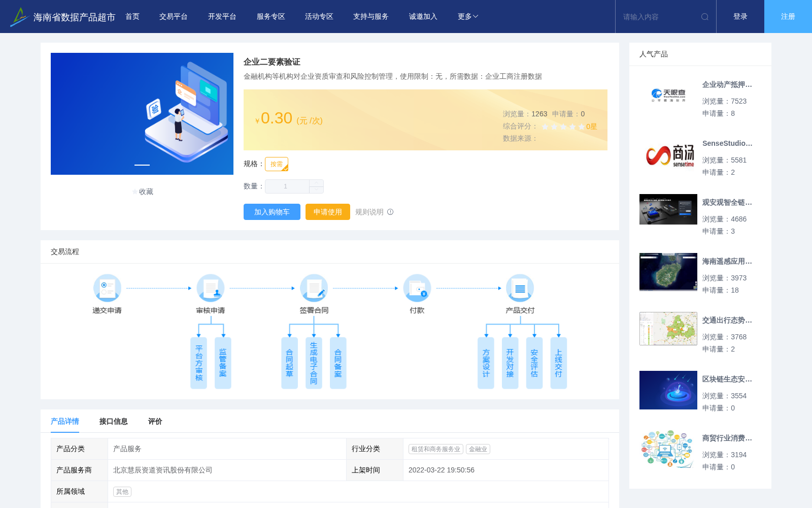The height and width of the screenshot is (508, 812).
Task: Click the 产品交付 step icon
Action: coord(520,288)
